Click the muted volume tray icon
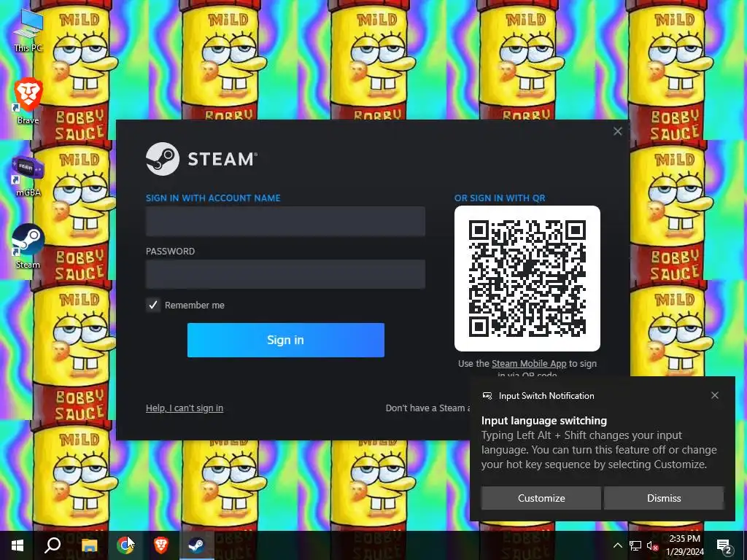 coord(652,545)
